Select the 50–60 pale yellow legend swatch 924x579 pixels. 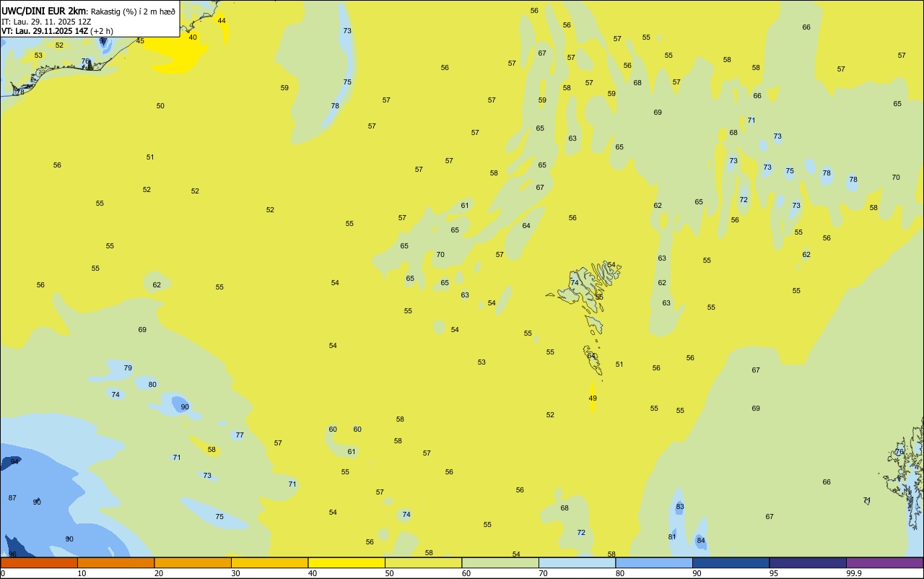click(x=423, y=562)
